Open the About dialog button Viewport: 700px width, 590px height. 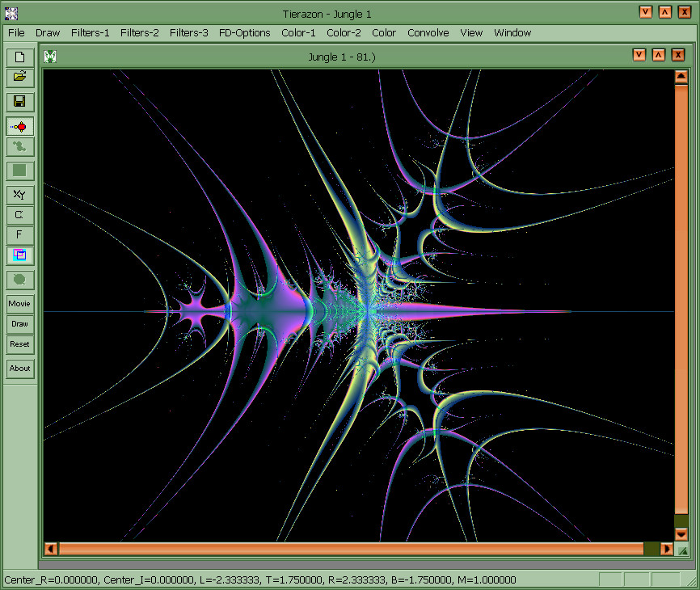[20, 369]
